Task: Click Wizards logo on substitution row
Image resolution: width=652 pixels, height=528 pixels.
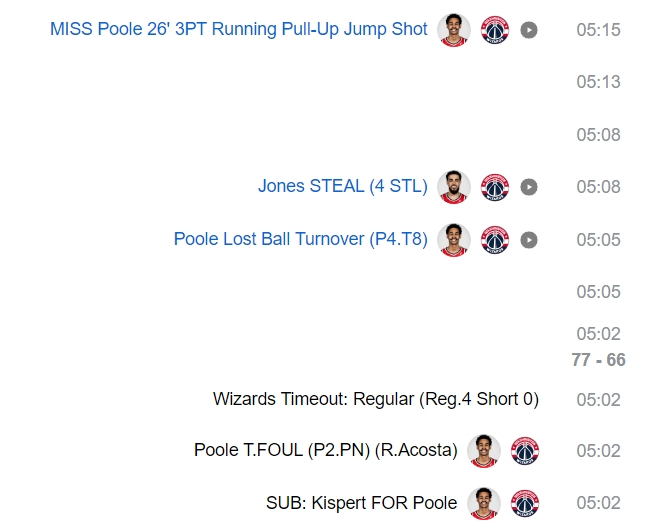Action: click(x=525, y=503)
